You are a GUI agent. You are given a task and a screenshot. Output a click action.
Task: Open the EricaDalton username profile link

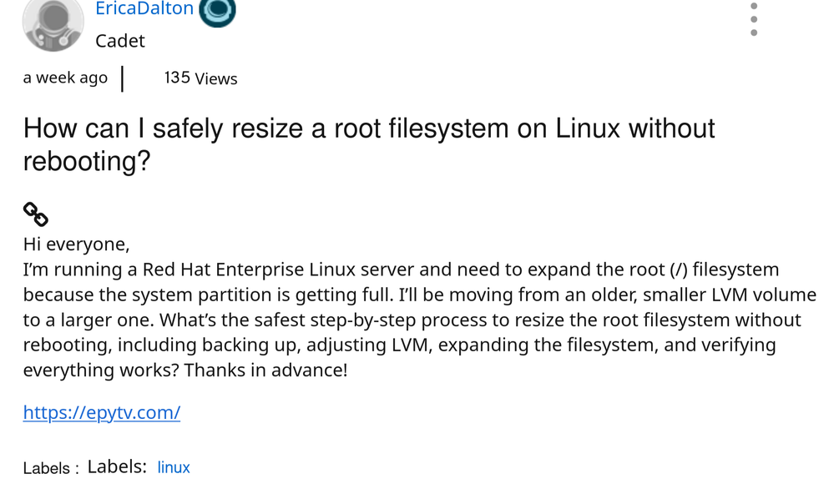coord(144,9)
